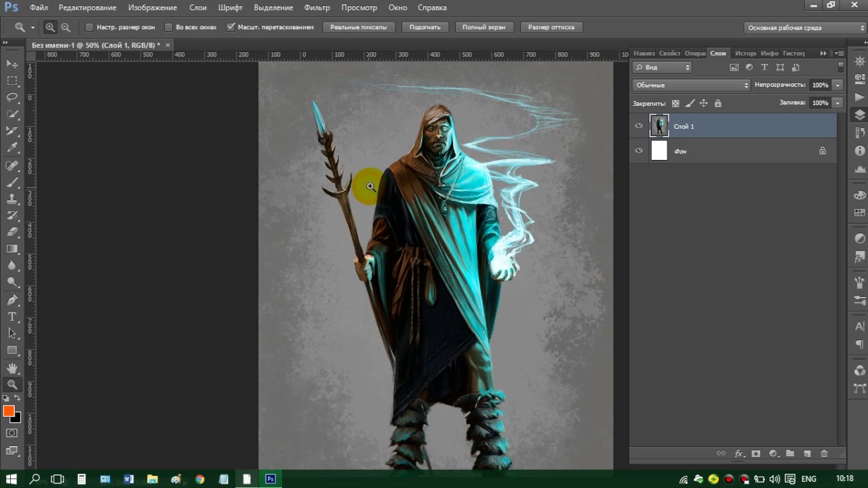The height and width of the screenshot is (488, 868).
Task: Select the Blur tool
Action: 12,266
